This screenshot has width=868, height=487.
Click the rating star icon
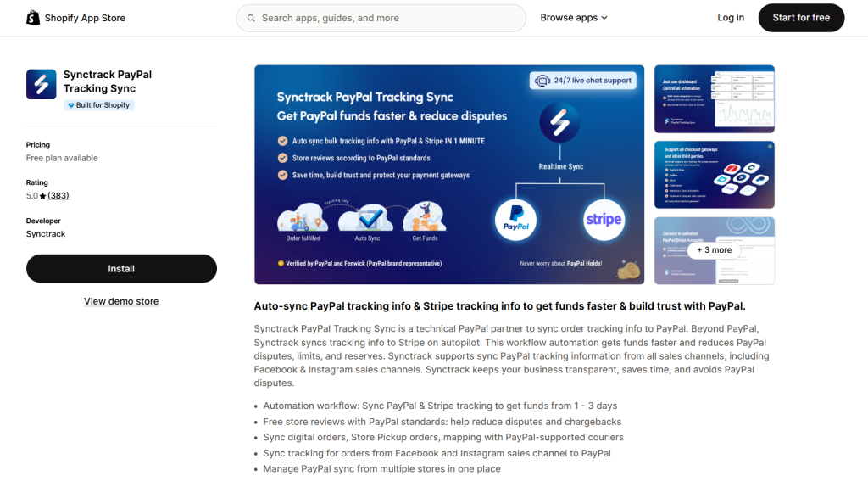(42, 196)
